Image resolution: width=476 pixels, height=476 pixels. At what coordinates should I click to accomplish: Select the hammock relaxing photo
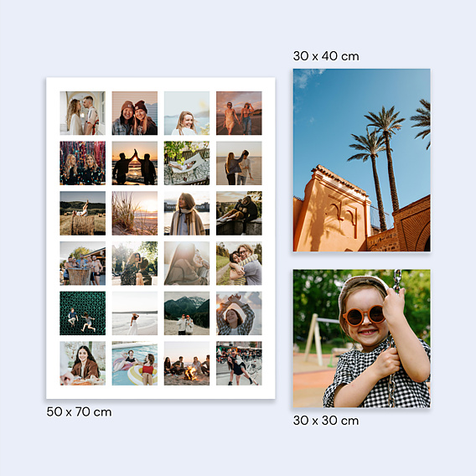pos(187,163)
